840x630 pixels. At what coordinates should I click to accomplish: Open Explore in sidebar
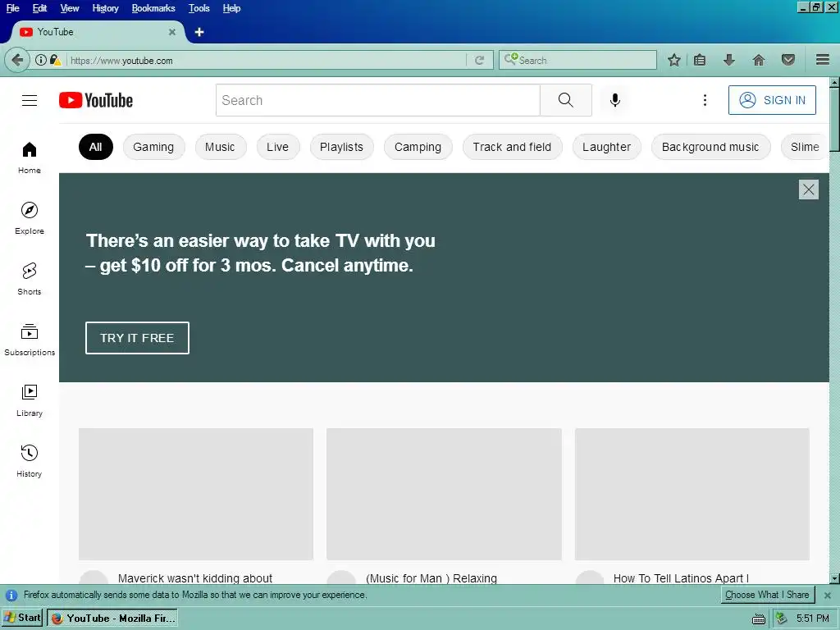(30, 218)
